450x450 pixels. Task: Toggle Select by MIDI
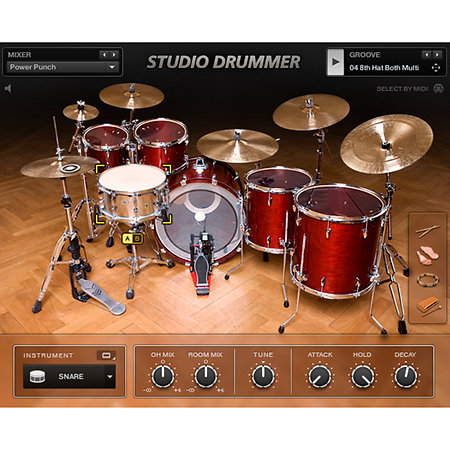tap(402, 89)
